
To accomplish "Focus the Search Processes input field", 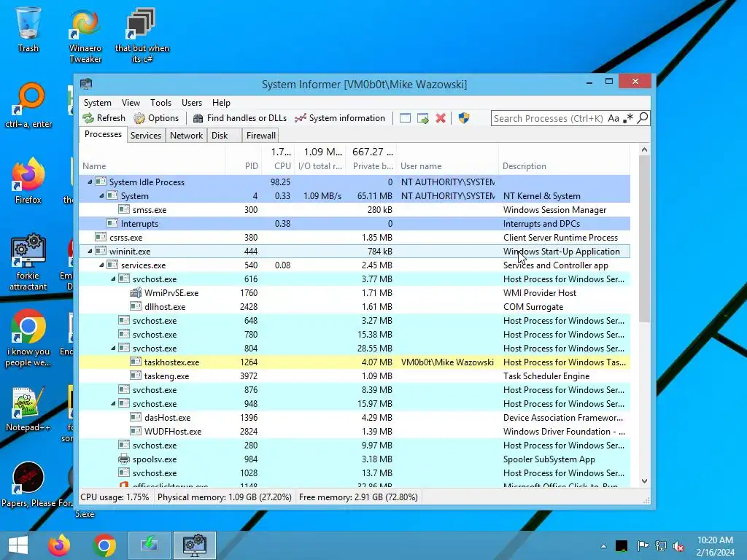I will pyautogui.click(x=549, y=118).
